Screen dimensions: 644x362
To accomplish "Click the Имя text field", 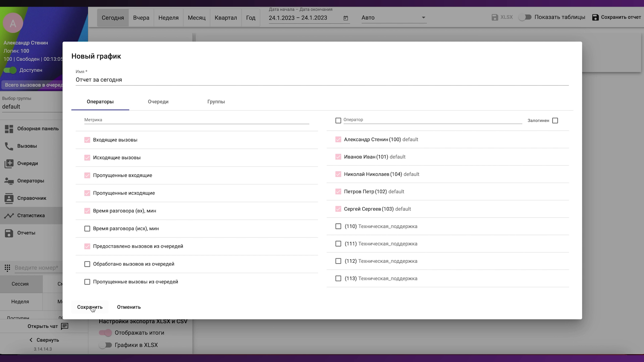I will pos(322,80).
